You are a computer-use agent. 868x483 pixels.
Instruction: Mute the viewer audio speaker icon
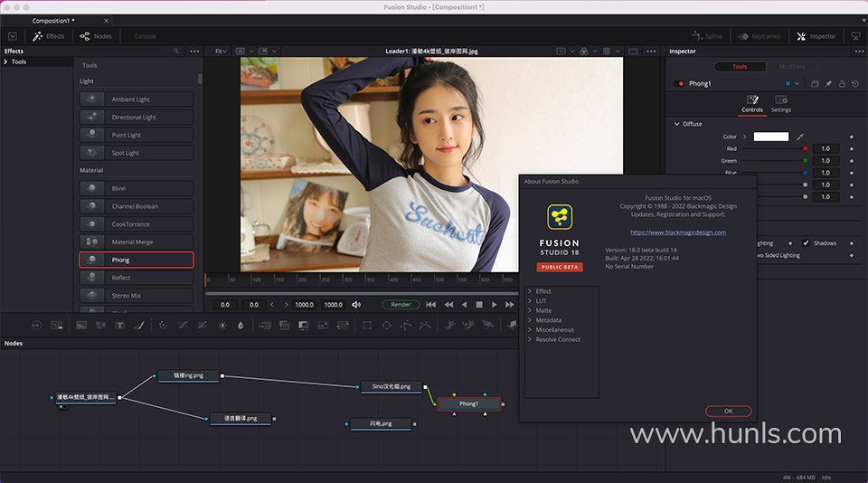pyautogui.click(x=356, y=305)
